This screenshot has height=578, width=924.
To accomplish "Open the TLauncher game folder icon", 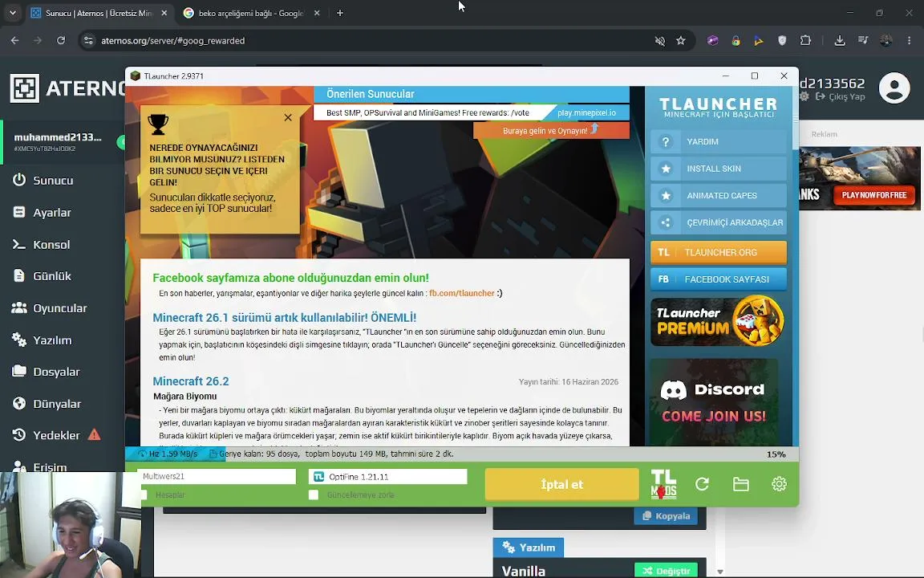I will pyautogui.click(x=741, y=484).
